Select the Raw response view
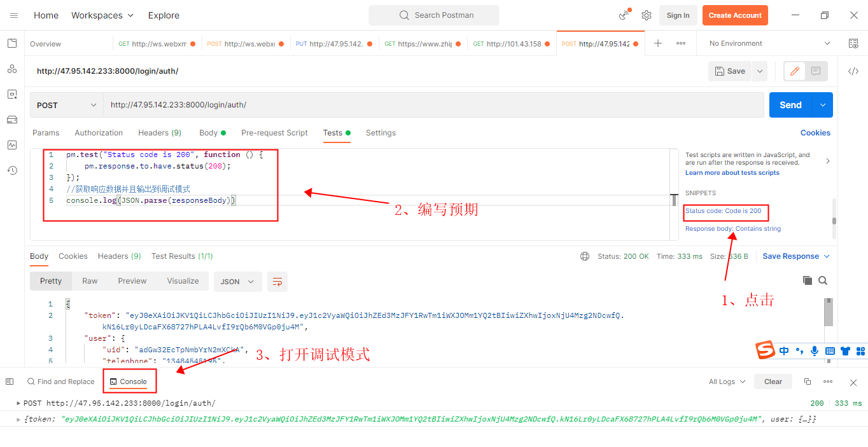The height and width of the screenshot is (447, 868). coord(90,281)
